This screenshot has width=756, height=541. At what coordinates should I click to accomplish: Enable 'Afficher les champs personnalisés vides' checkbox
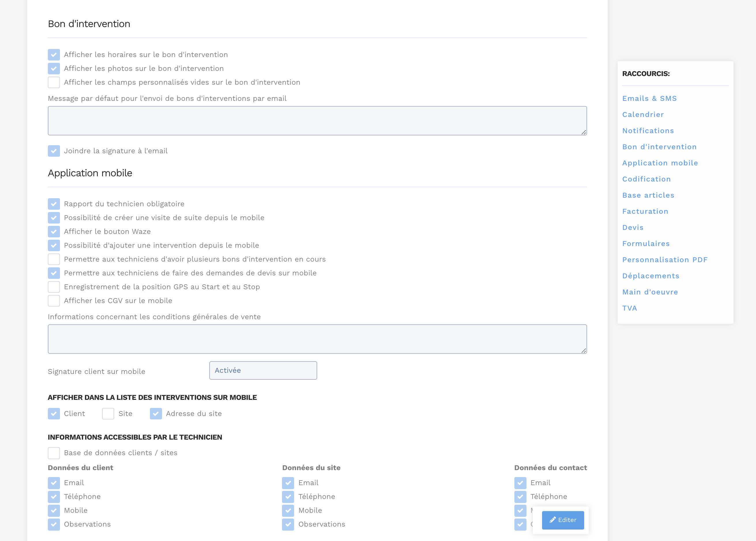point(54,82)
